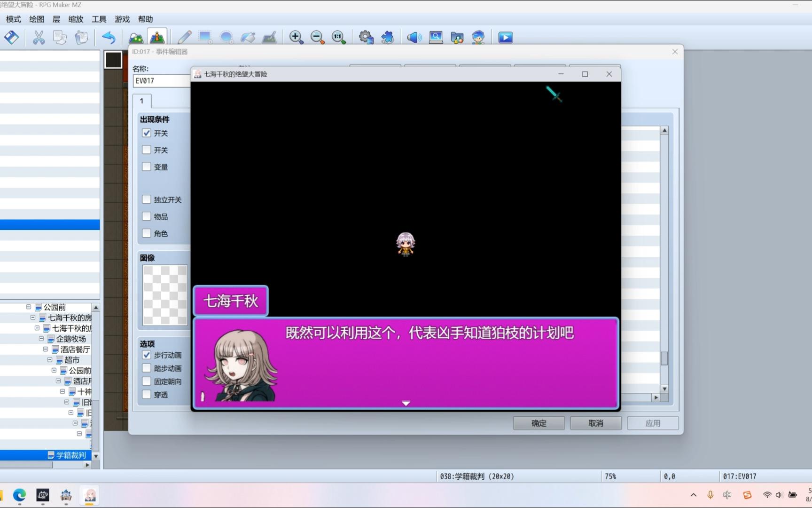
Task: Open the 缩放 menu
Action: (x=76, y=19)
